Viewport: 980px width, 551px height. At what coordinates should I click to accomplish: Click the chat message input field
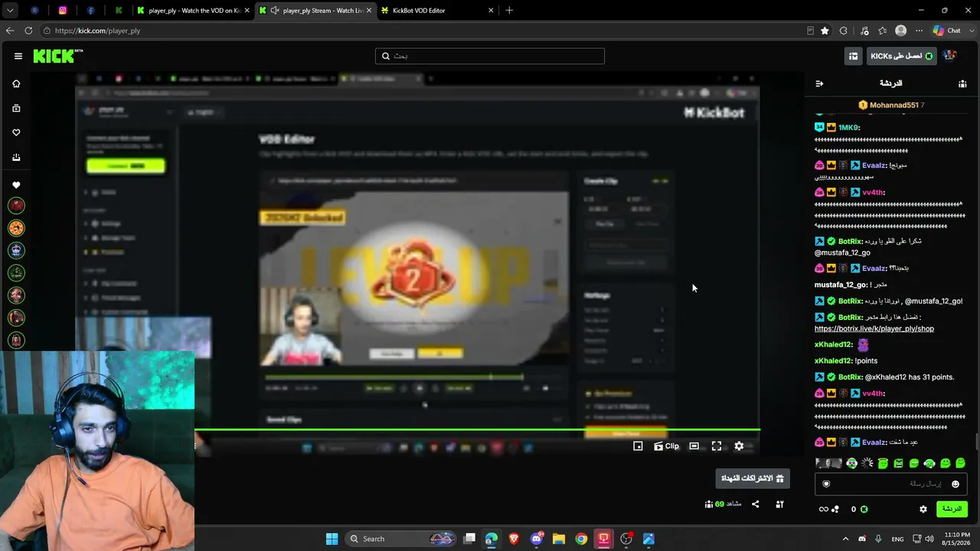tap(891, 484)
